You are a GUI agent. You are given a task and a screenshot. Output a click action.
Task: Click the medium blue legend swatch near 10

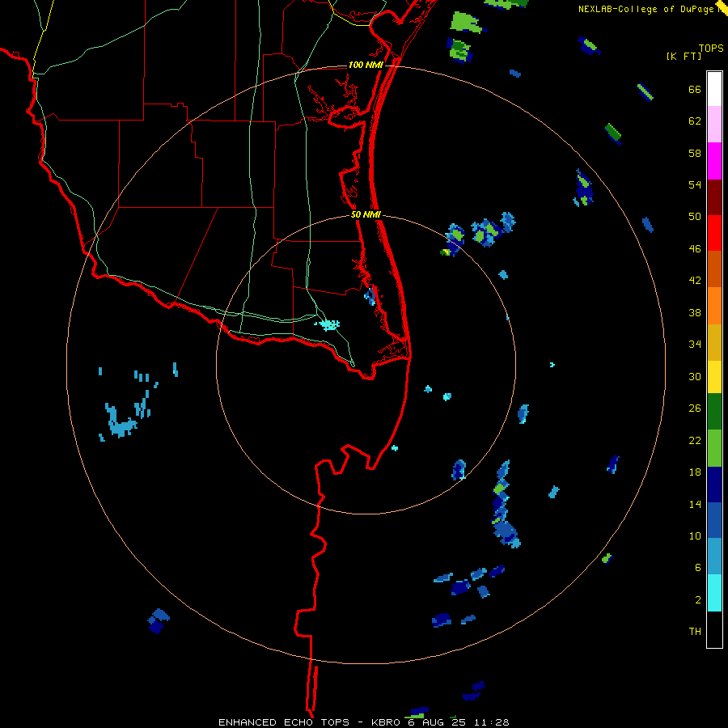click(x=714, y=520)
